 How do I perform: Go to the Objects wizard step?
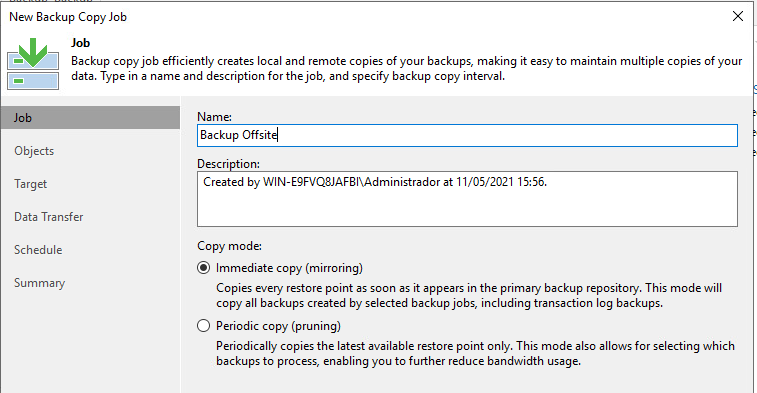tap(34, 151)
